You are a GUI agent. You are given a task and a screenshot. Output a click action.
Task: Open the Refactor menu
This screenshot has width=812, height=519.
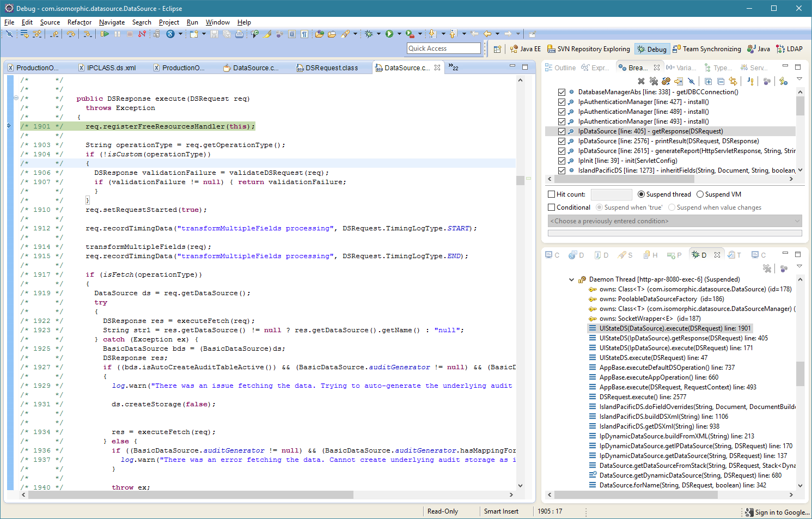[x=80, y=22]
